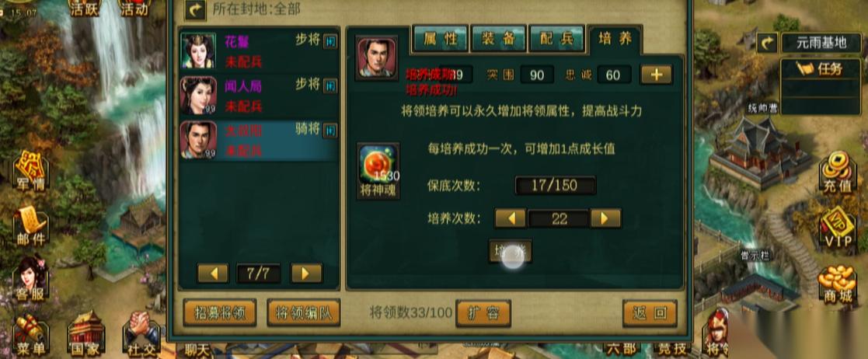This screenshot has height=359, width=868.
Task: Open the 国家 nation icon
Action: [85, 333]
